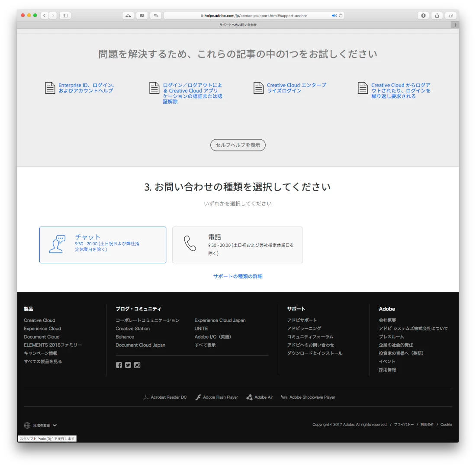This screenshot has height=467, width=476.
Task: Open the Creative Cloud footer link
Action: (39, 320)
